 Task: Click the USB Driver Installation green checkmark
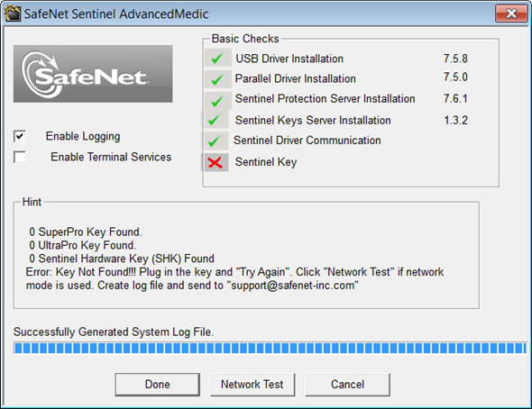coord(218,59)
